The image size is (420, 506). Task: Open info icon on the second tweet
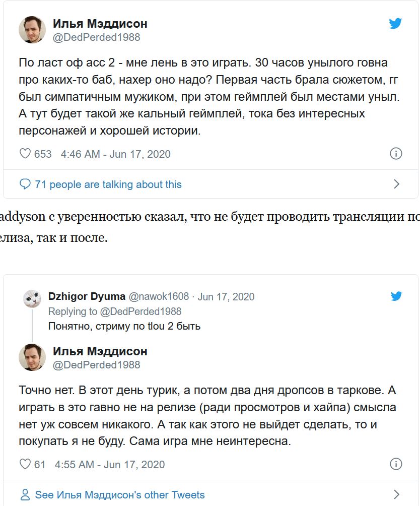[x=396, y=464]
